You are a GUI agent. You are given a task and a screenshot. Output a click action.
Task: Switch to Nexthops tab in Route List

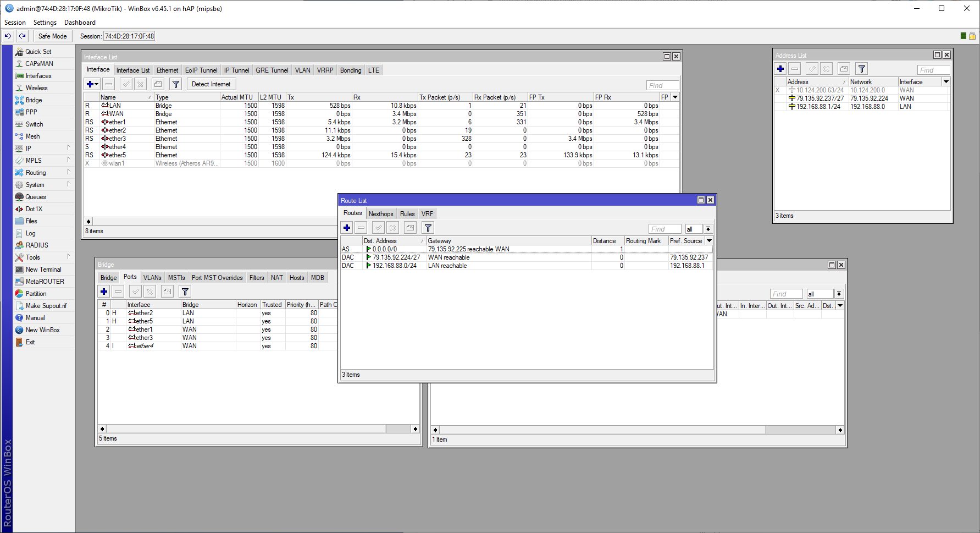pyautogui.click(x=381, y=214)
